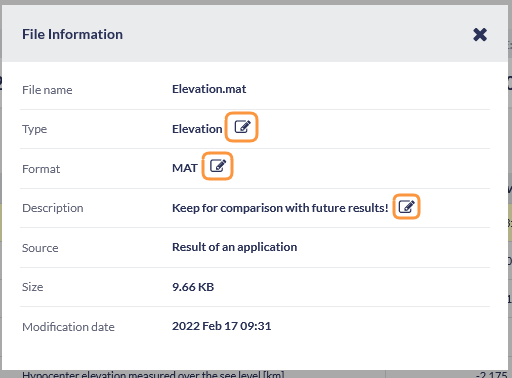Click the File Information dialog title

[x=72, y=34]
